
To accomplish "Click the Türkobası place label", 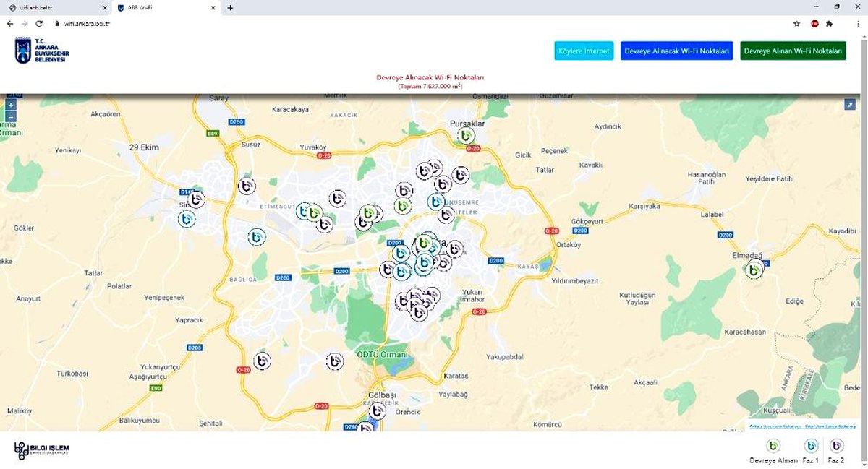I will pyautogui.click(x=72, y=374).
